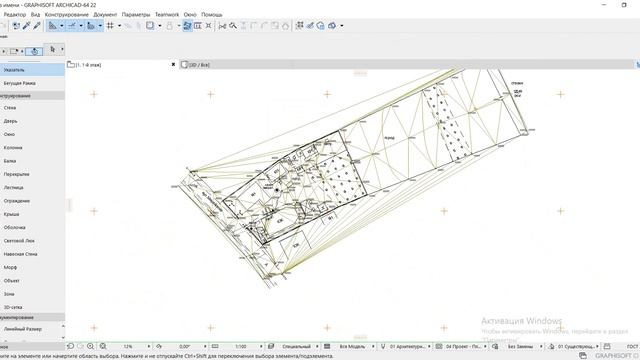
Task: Choose the Линейный Размер dimension tool
Action: [31, 329]
